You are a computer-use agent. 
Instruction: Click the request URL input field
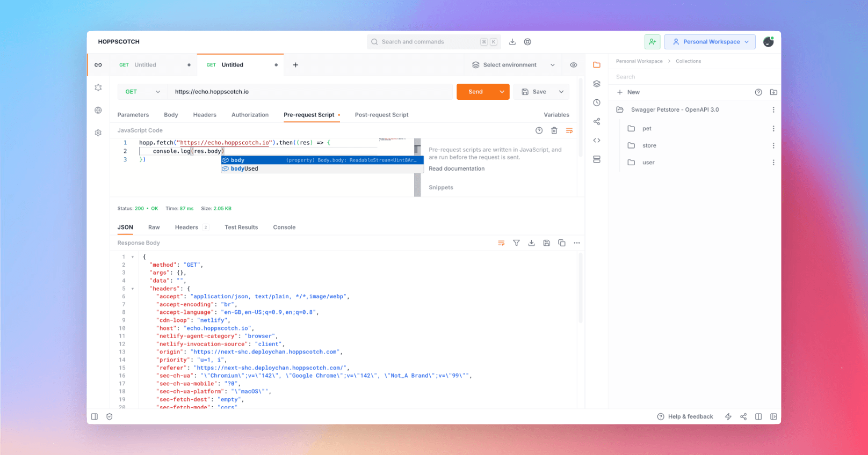[x=310, y=92]
